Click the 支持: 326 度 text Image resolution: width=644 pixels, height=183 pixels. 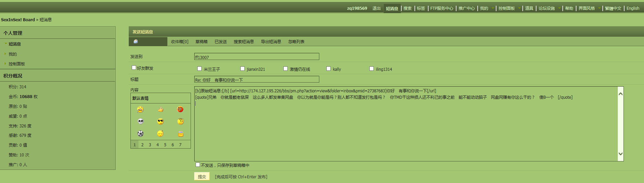[x=20, y=126]
